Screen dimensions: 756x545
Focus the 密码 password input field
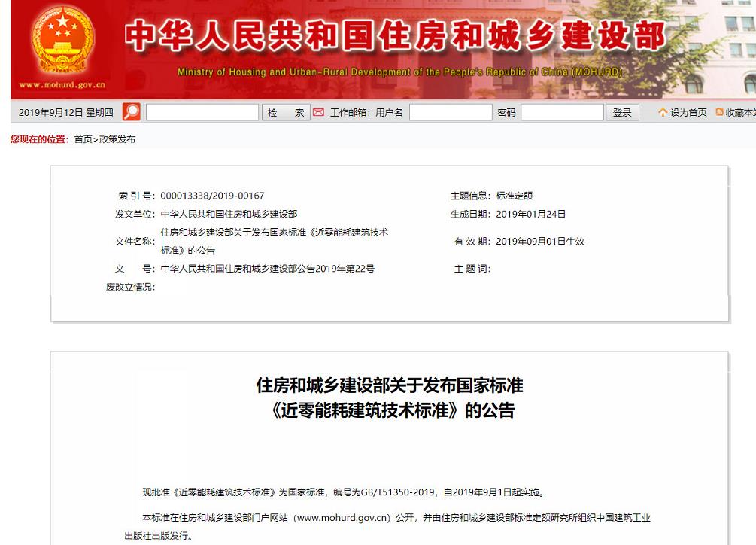click(x=561, y=113)
